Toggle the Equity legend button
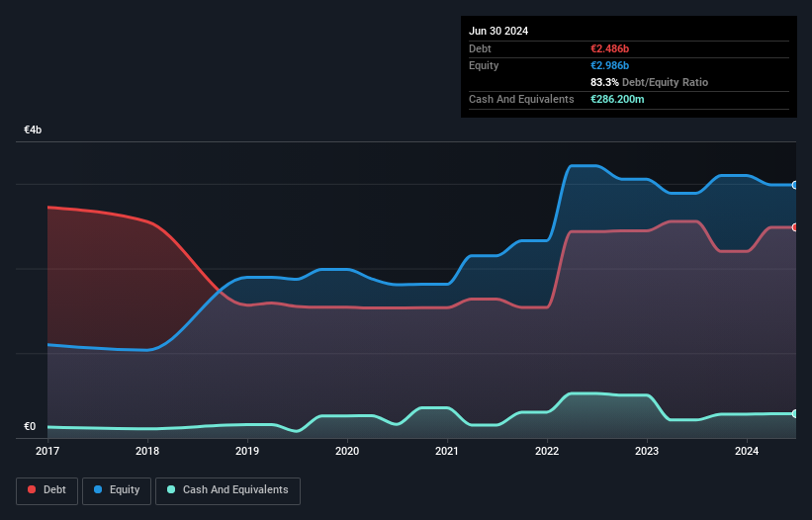Viewport: 812px width, 520px height. point(117,490)
